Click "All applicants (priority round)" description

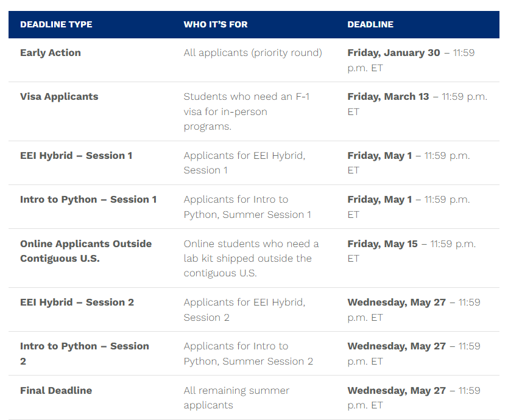[x=253, y=53]
